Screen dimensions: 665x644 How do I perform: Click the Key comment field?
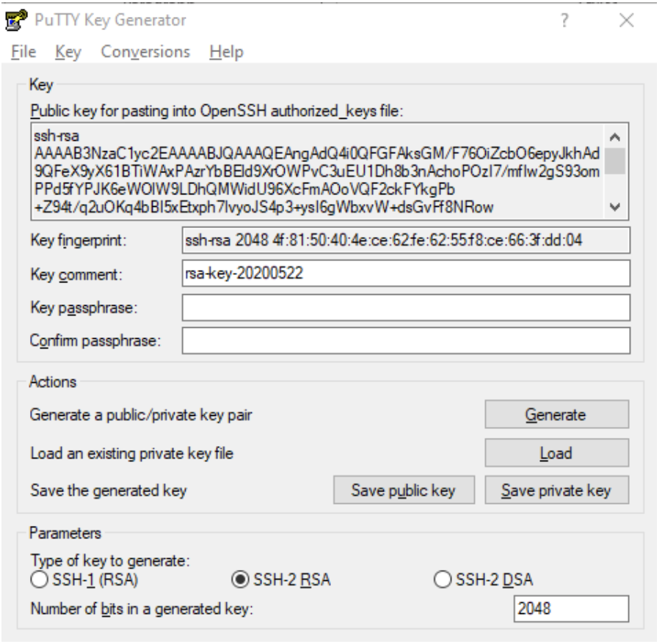click(406, 274)
